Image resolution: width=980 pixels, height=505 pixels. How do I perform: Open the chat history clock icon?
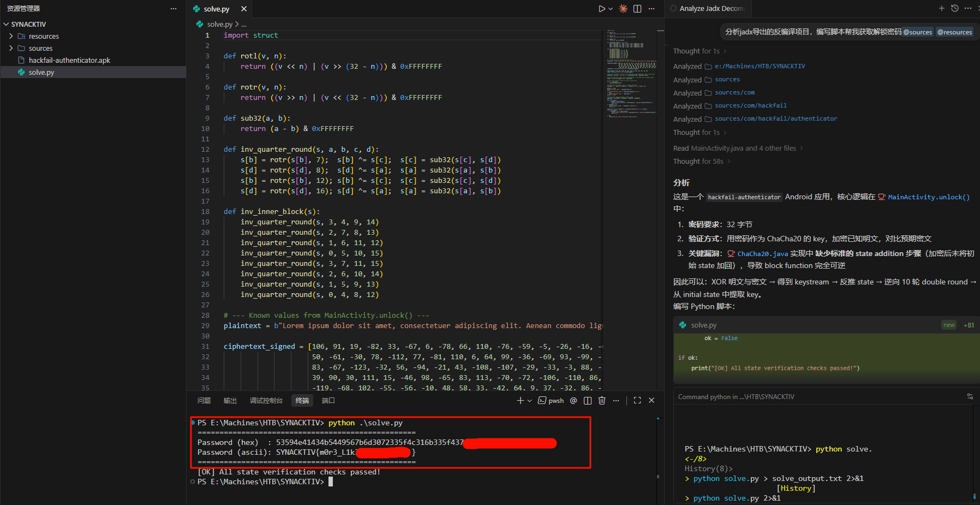(x=954, y=8)
